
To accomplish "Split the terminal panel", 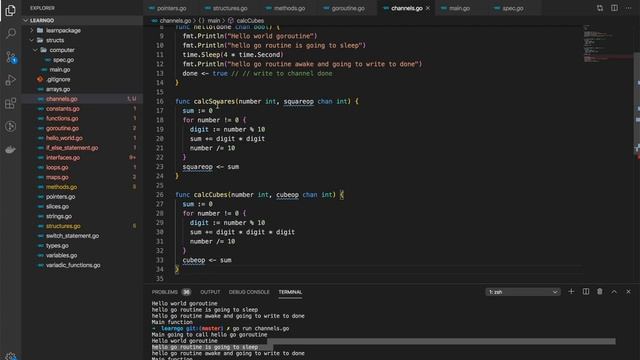I will click(x=586, y=292).
